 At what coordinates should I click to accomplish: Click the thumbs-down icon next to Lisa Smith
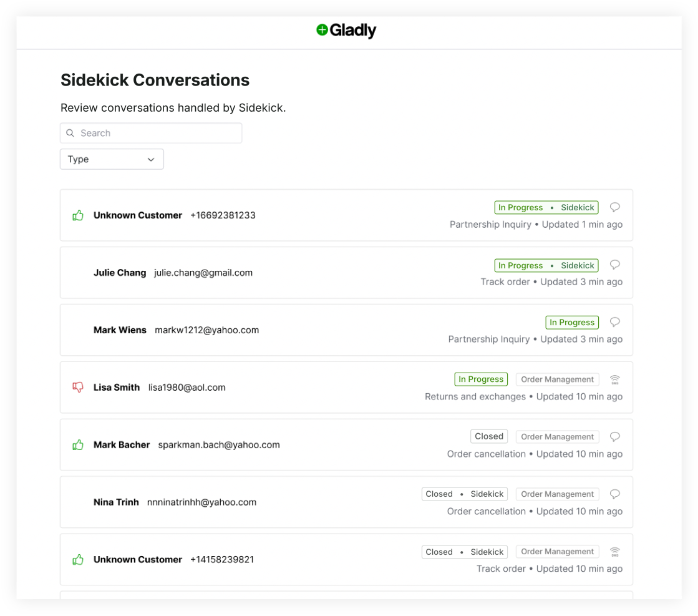78,387
